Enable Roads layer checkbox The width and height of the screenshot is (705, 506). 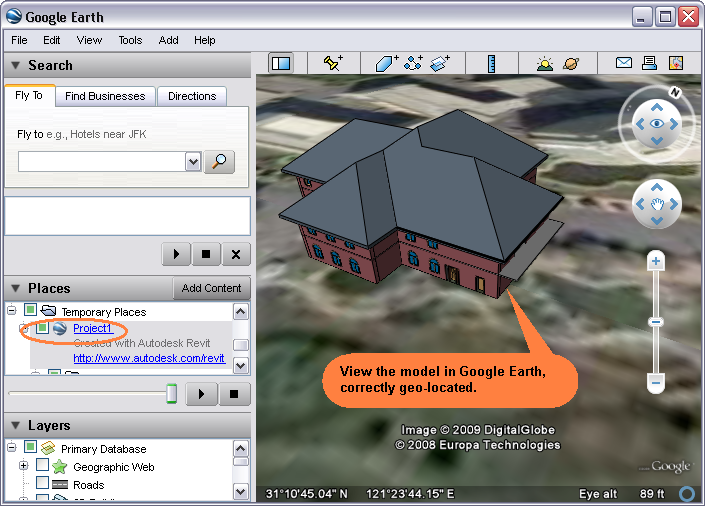pyautogui.click(x=42, y=483)
